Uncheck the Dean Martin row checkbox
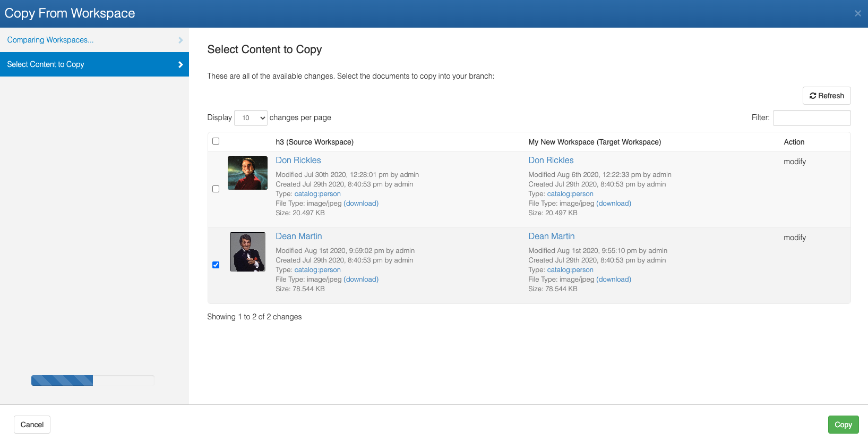Image resolution: width=868 pixels, height=440 pixels. click(216, 265)
